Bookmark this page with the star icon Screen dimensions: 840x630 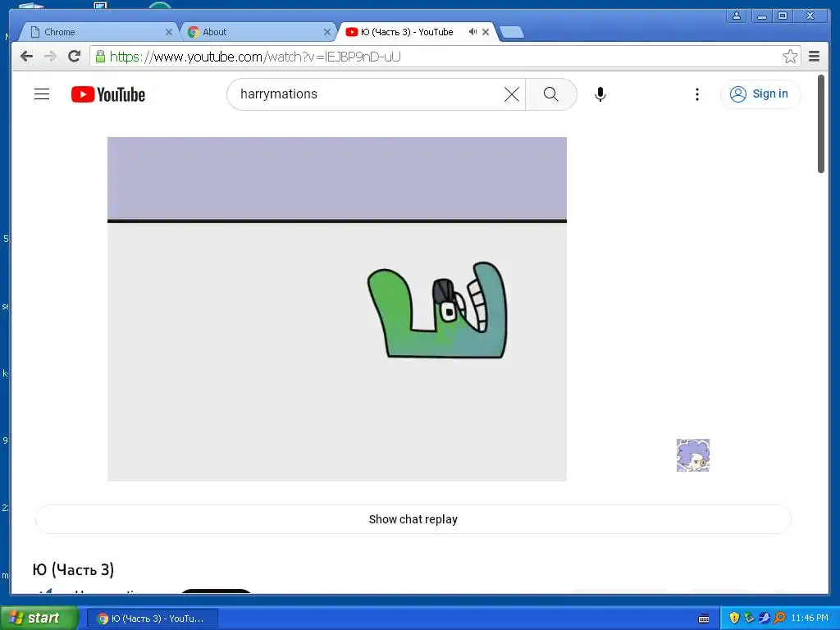coord(790,57)
